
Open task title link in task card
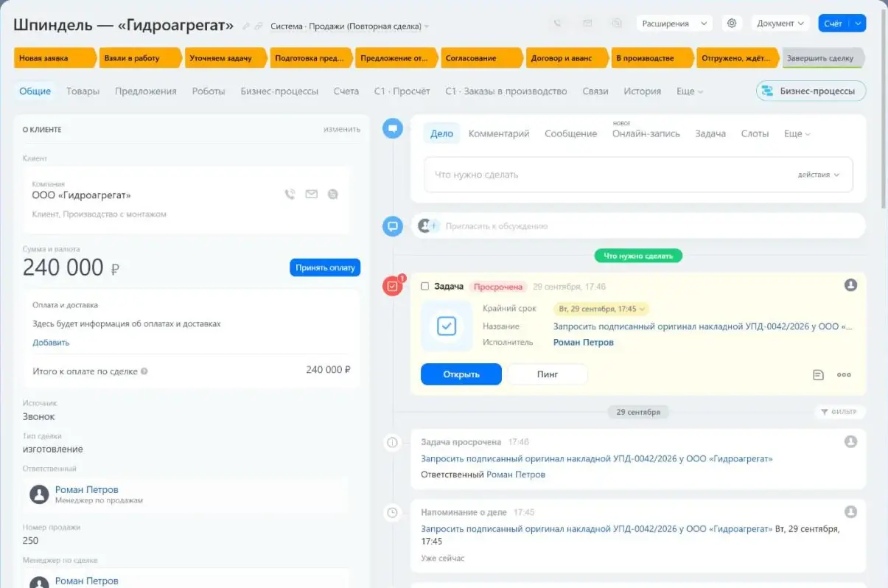(703, 326)
